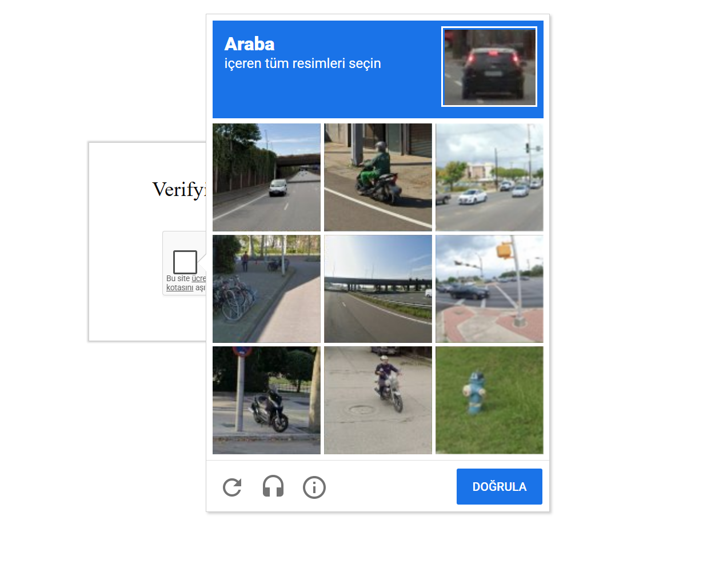
Task: Open the 'kotasını' underlined link
Action: coord(180,287)
